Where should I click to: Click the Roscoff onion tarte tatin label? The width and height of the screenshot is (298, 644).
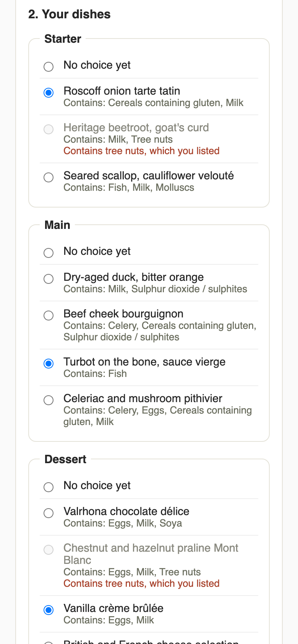tap(122, 91)
